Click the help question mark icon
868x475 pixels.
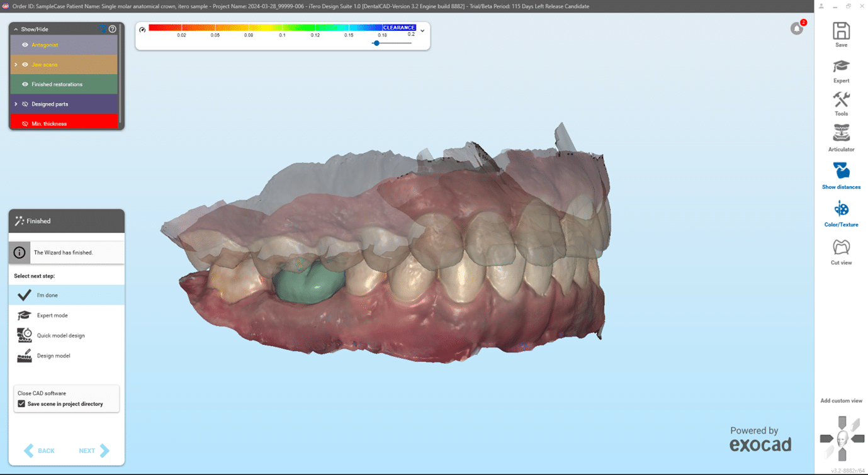(x=113, y=29)
